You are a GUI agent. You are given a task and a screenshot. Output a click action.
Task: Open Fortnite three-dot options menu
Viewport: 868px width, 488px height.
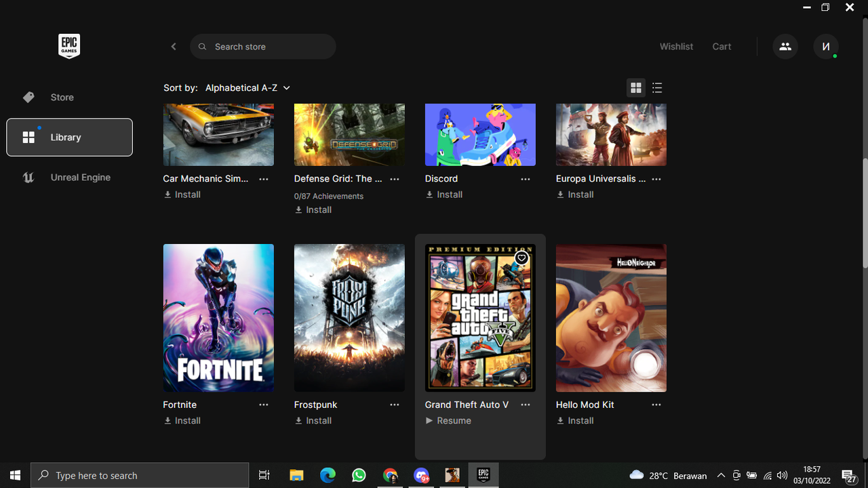pyautogui.click(x=264, y=405)
